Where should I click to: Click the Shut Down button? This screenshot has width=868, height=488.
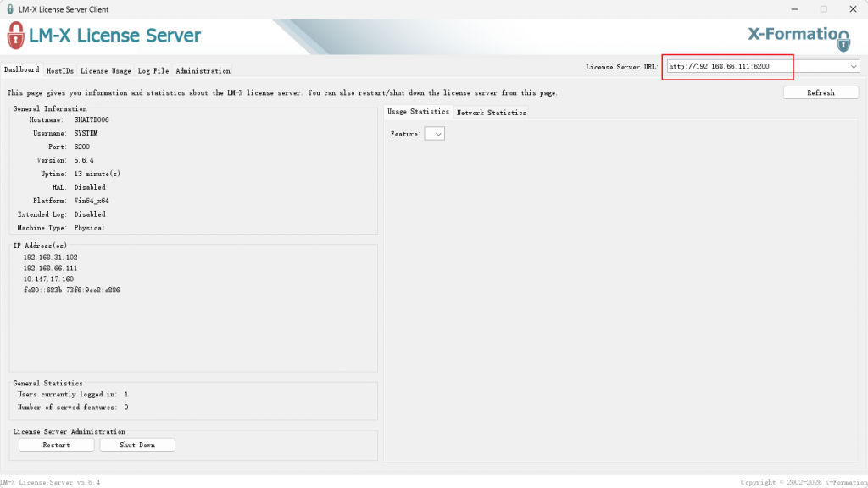[x=137, y=445]
